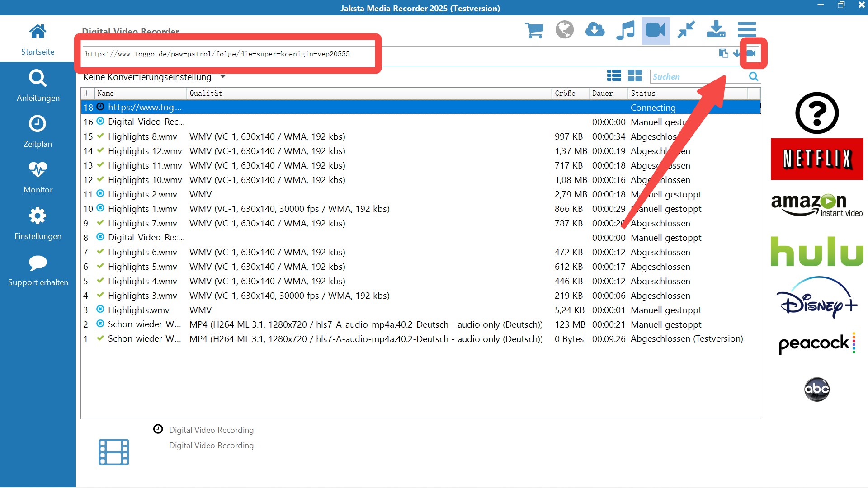Switch to list view layout
This screenshot has height=488, width=868.
(614, 76)
